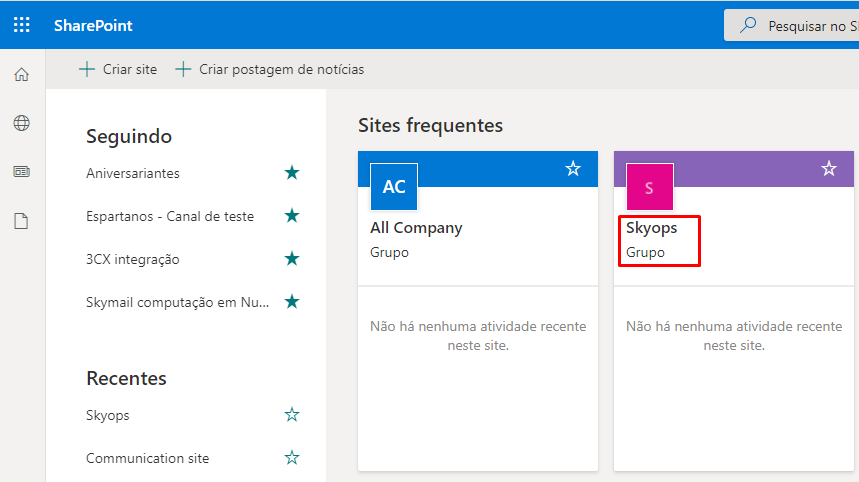The width and height of the screenshot is (859, 482).
Task: Click the Sites frequentes heading
Action: (x=431, y=125)
